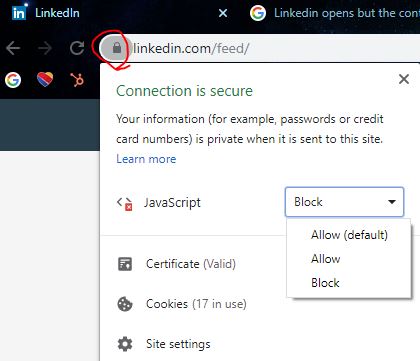Select Allow (default) option
Screen dimensions: 420x361
point(349,235)
